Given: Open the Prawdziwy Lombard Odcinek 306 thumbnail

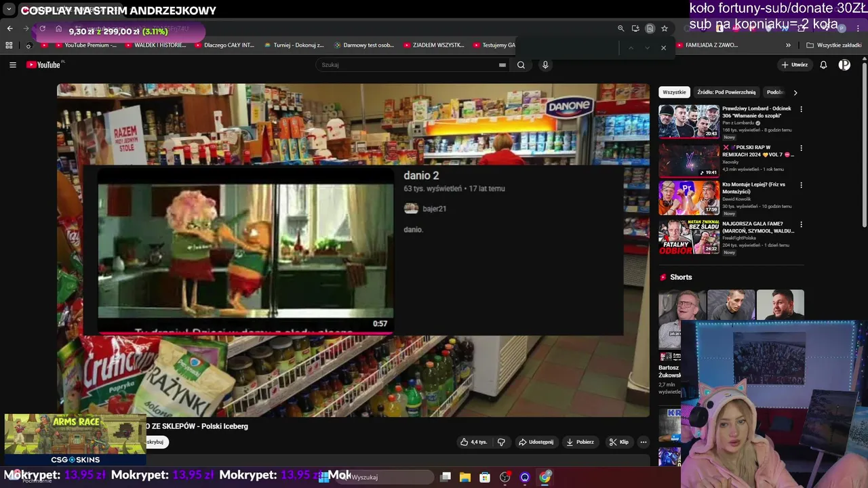Looking at the screenshot, I should [689, 121].
